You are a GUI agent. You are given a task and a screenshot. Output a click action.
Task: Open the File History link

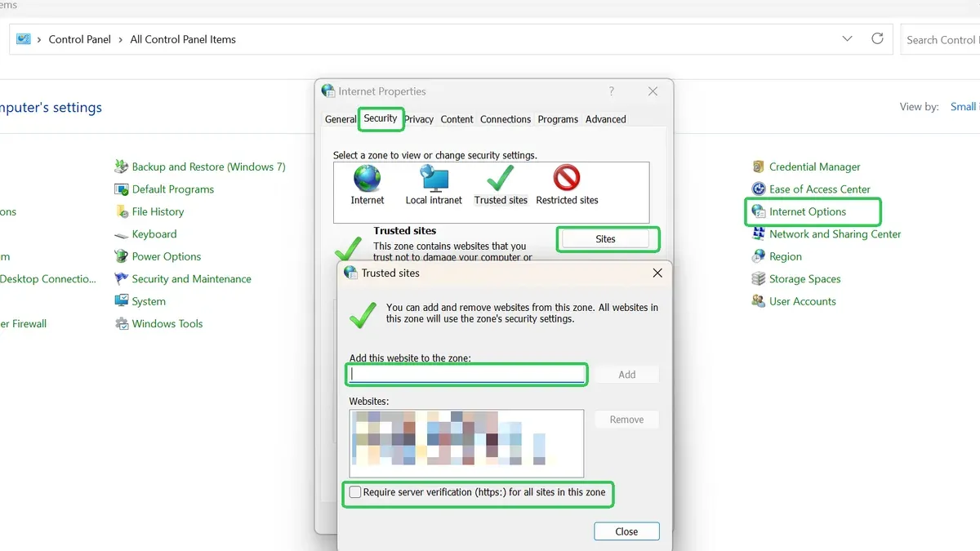(x=158, y=211)
